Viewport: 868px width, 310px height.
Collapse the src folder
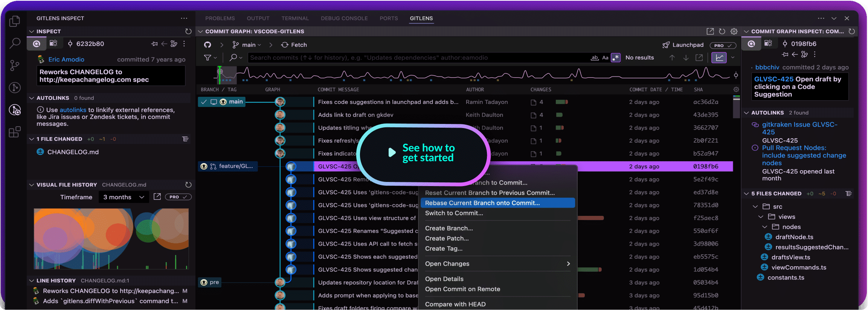click(x=755, y=206)
